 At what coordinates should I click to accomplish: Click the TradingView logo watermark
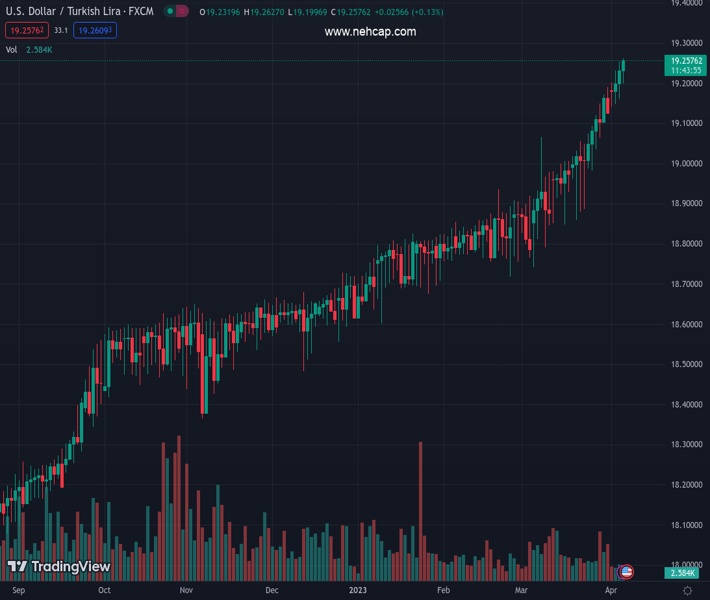tap(59, 567)
